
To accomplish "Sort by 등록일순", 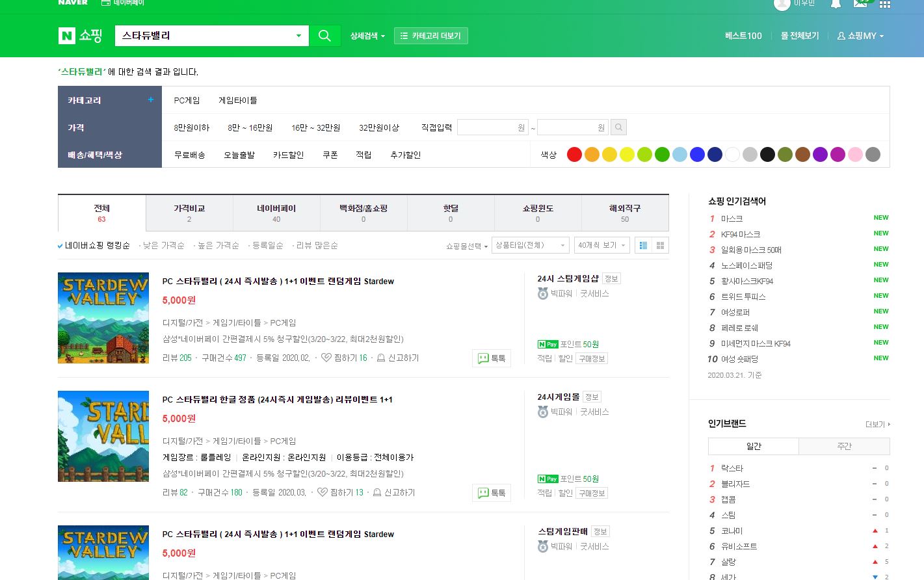I will coord(267,245).
